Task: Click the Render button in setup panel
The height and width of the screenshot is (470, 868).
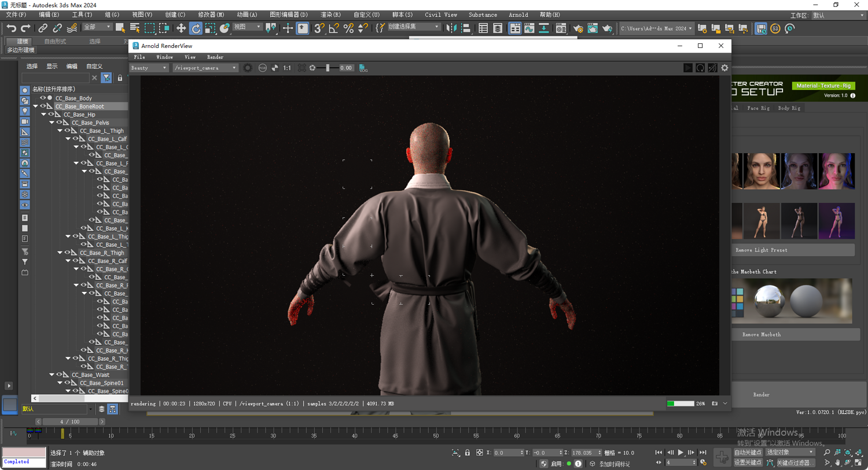Action: point(799,395)
